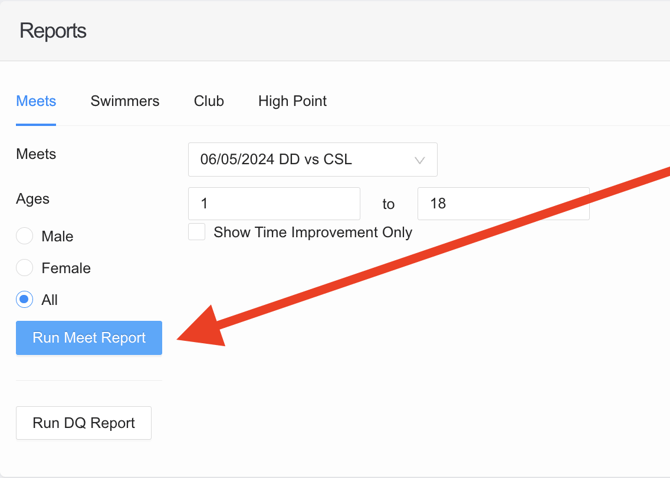Select the Meets tab
This screenshot has height=478, width=670.
point(36,101)
